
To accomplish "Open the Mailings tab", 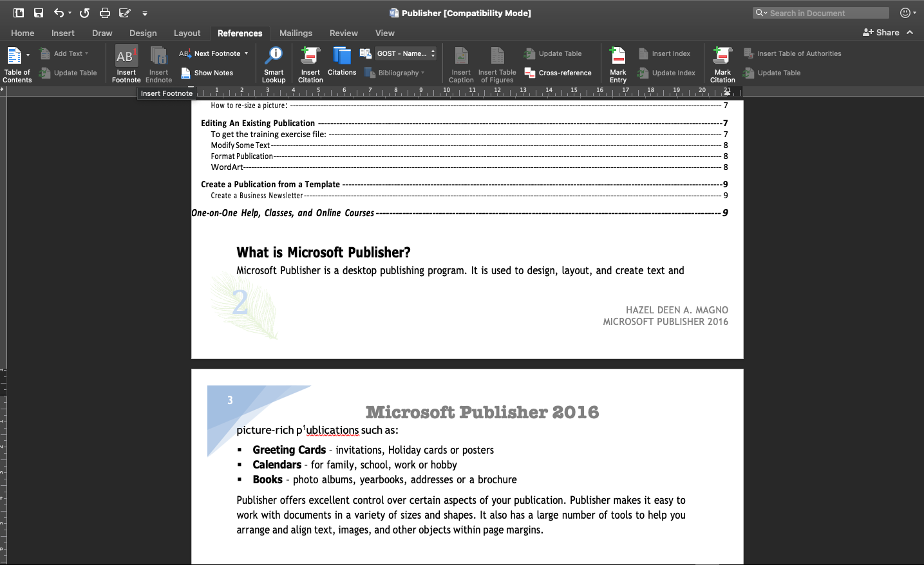I will point(296,33).
